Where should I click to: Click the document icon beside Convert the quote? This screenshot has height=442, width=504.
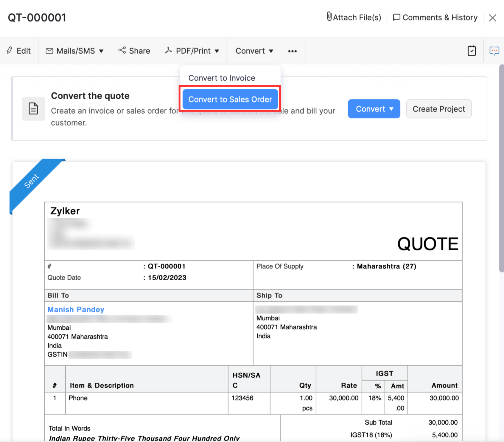(33, 109)
